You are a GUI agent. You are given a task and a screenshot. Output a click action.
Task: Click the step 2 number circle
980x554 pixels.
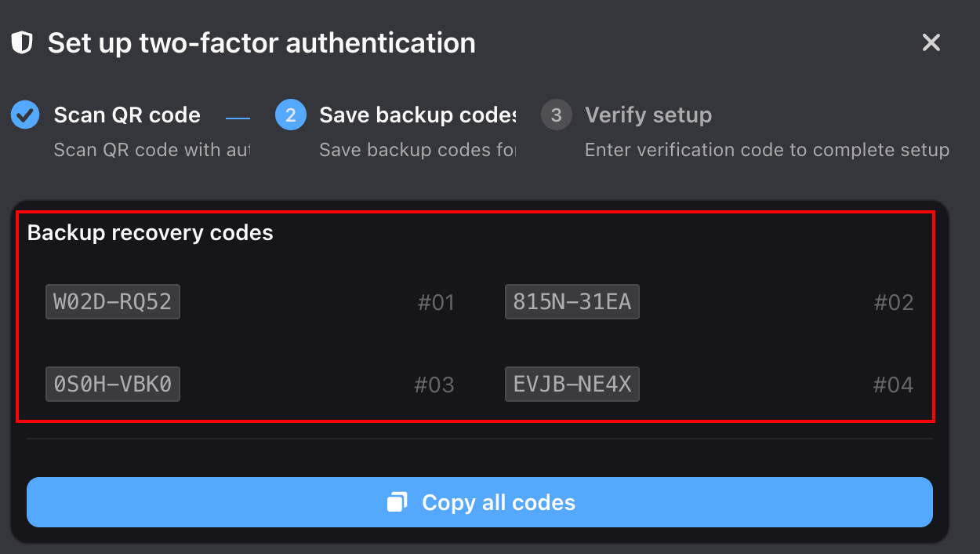(x=290, y=115)
